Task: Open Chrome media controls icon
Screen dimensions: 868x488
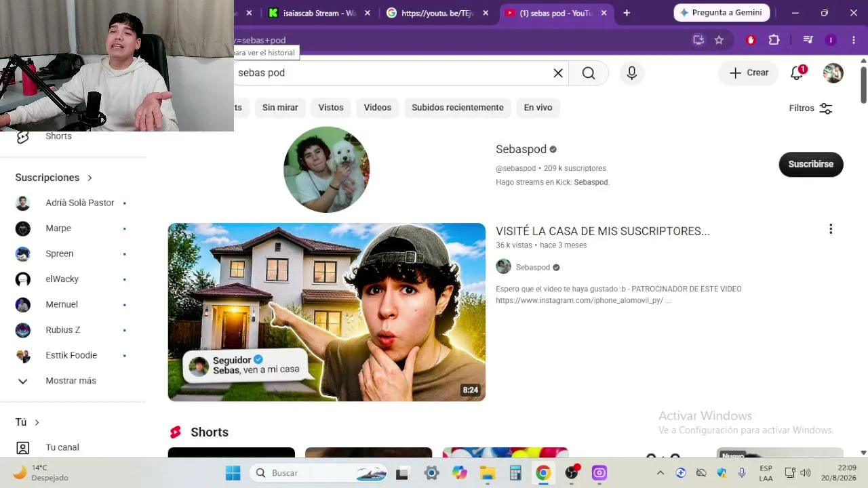Action: point(808,40)
